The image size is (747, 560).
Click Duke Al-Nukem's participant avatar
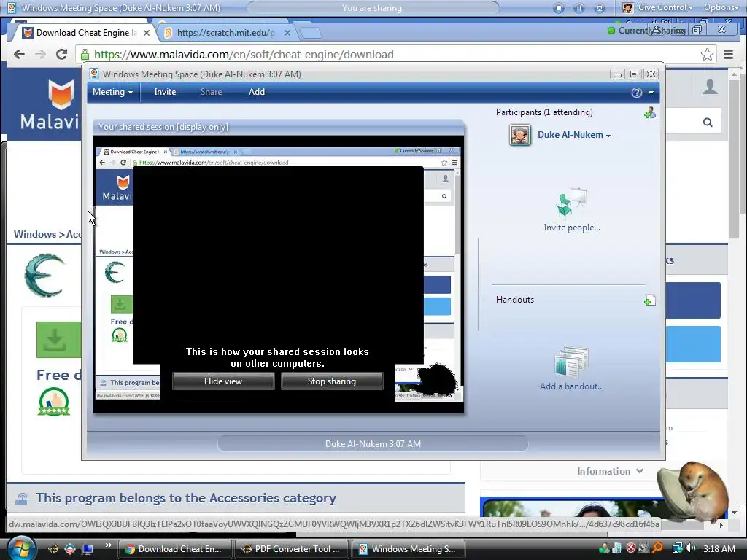tap(519, 135)
